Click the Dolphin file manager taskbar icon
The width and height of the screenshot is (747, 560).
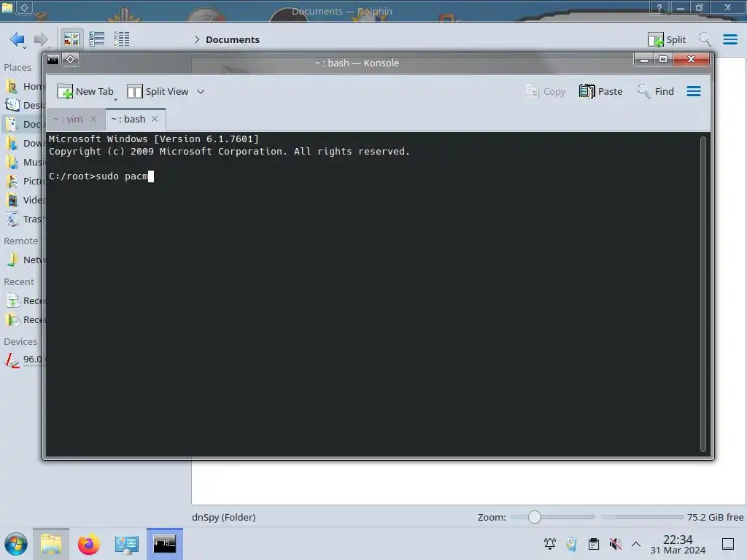click(51, 544)
